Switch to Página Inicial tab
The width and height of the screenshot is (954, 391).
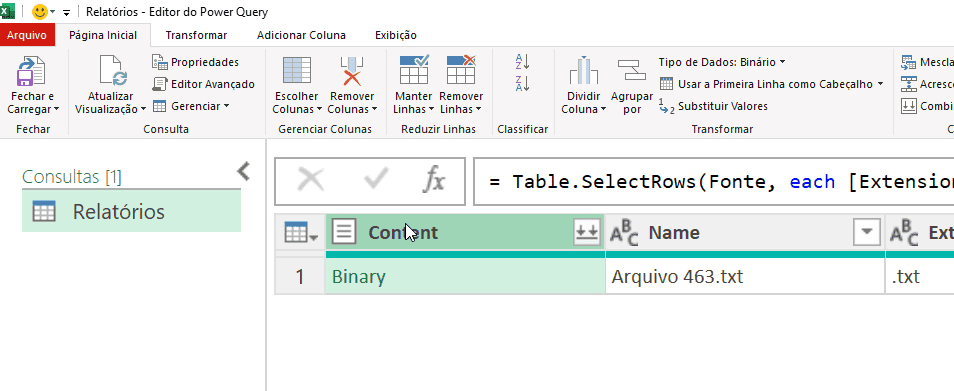tap(103, 35)
